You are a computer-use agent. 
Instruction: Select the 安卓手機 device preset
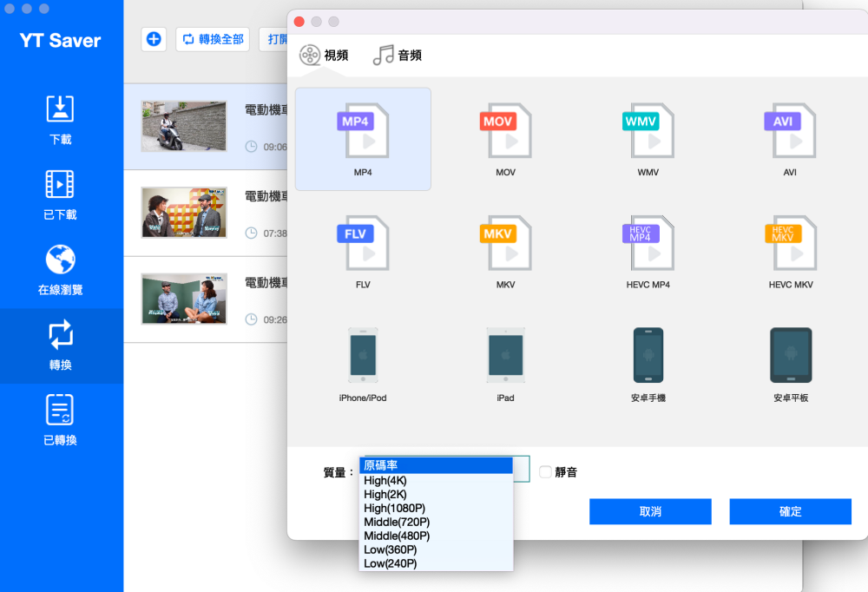click(x=648, y=356)
